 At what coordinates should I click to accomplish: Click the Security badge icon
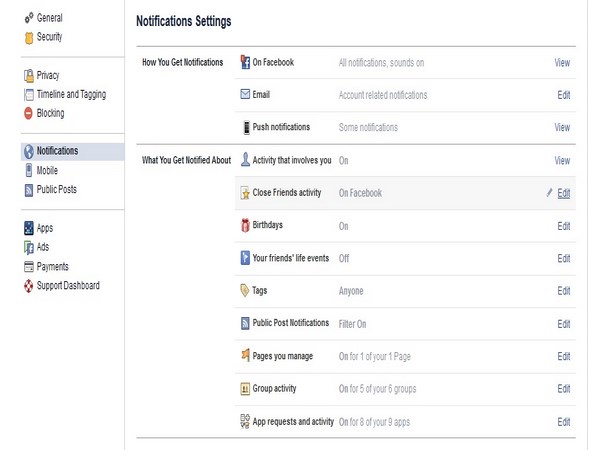pos(29,38)
